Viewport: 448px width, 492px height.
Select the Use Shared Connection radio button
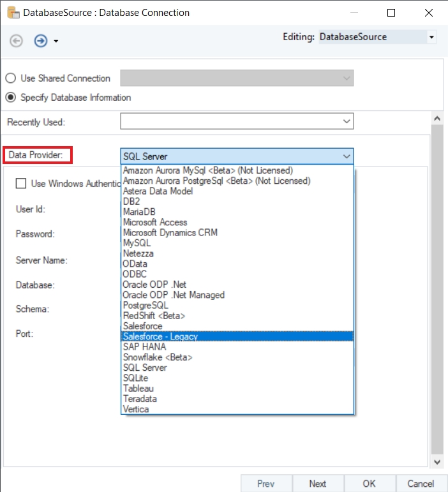11,78
